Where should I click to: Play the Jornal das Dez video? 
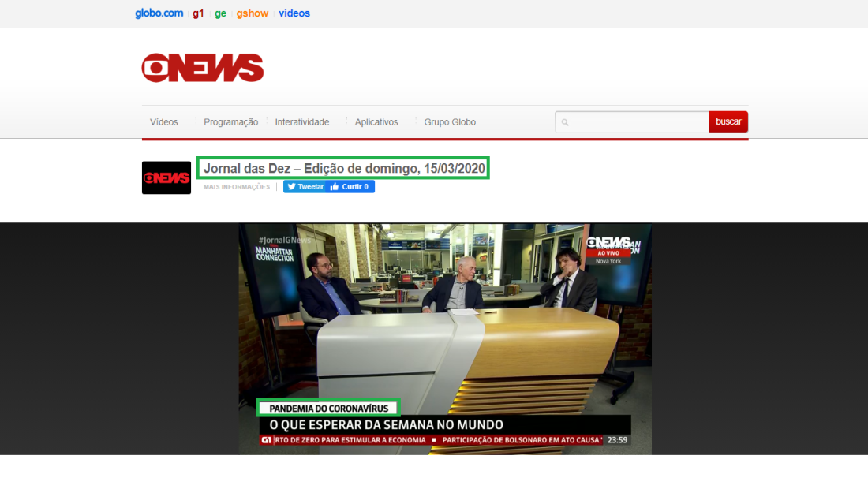[445, 339]
